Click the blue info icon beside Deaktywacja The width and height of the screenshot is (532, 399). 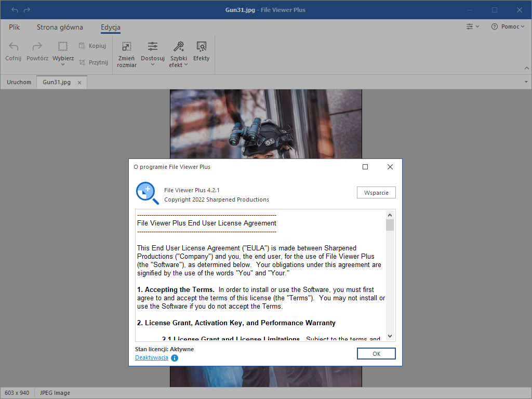pyautogui.click(x=175, y=358)
